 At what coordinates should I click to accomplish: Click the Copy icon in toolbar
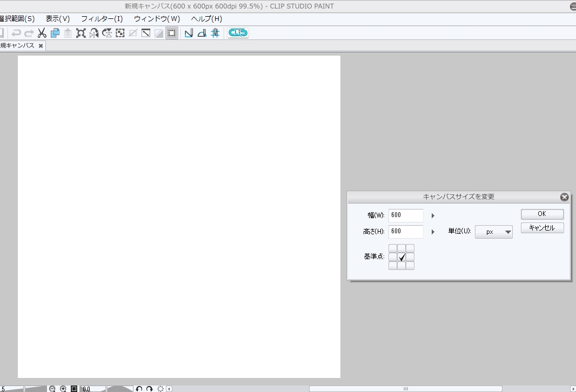55,33
